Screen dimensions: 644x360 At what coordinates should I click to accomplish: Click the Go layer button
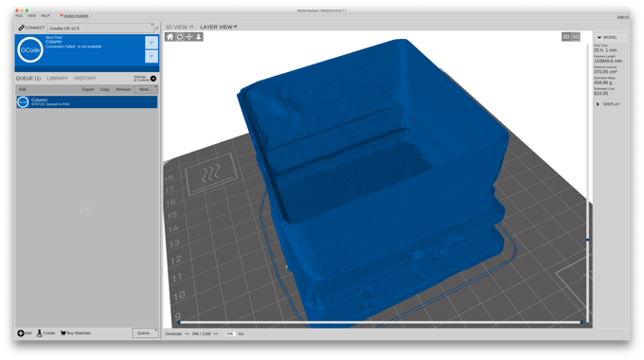pyautogui.click(x=241, y=333)
